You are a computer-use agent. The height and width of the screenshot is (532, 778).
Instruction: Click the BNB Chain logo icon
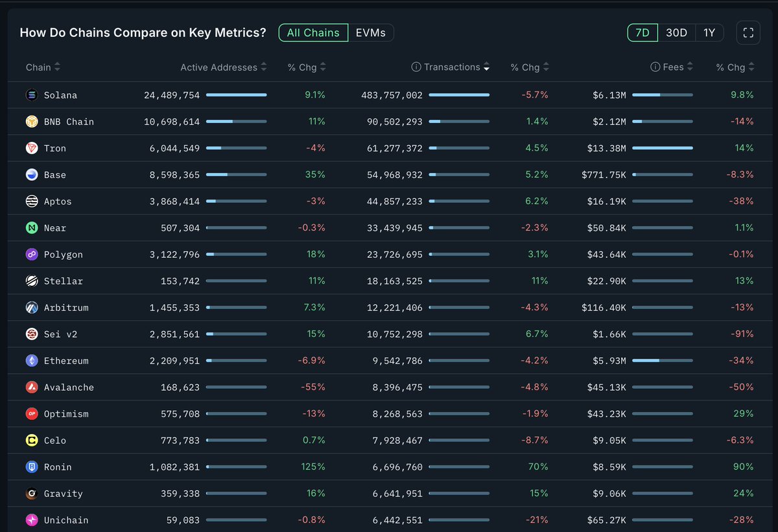click(32, 121)
